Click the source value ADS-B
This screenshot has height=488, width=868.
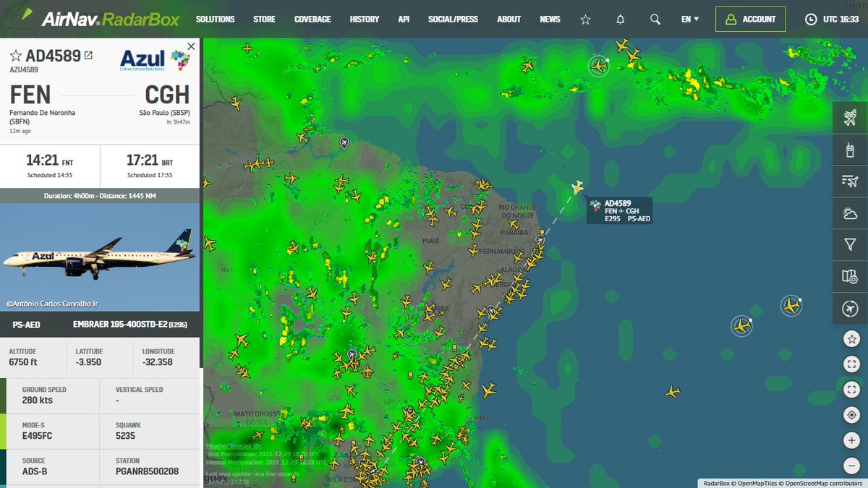click(x=35, y=471)
